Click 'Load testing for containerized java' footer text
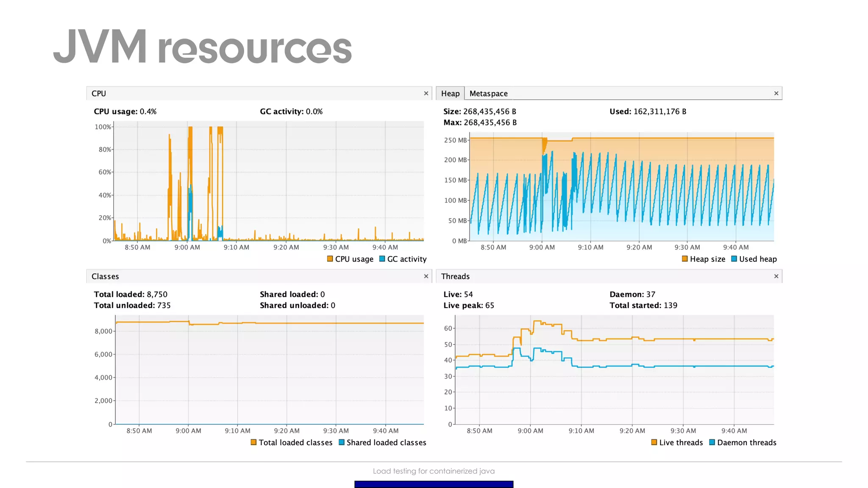Viewport: 868px width, 488px height. tap(434, 471)
